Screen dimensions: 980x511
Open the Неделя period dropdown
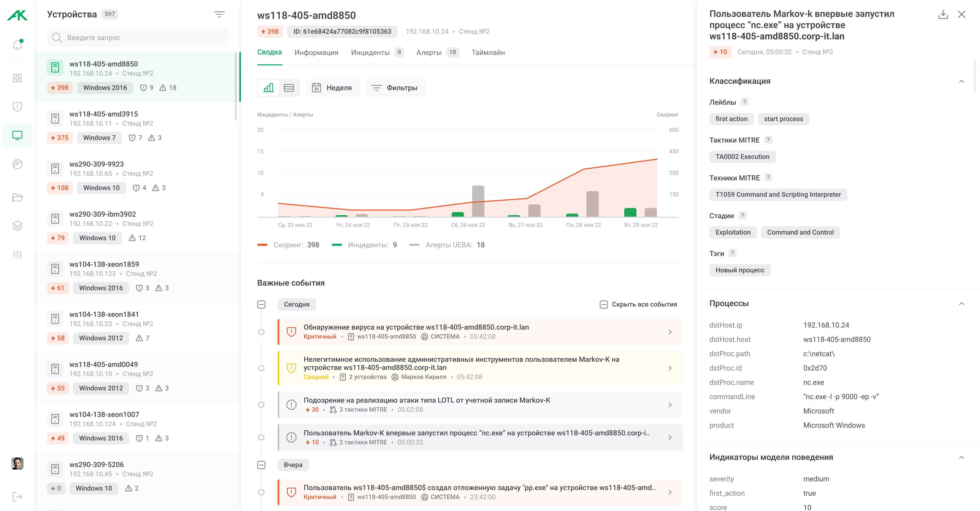[333, 88]
